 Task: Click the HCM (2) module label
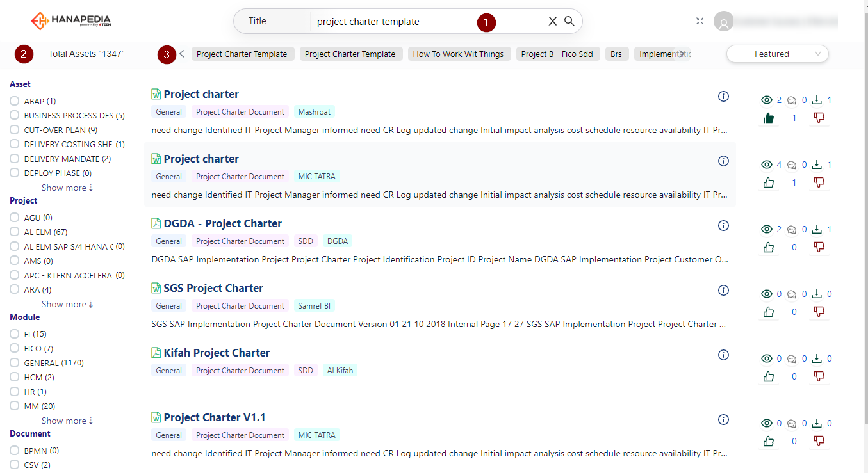pos(39,378)
